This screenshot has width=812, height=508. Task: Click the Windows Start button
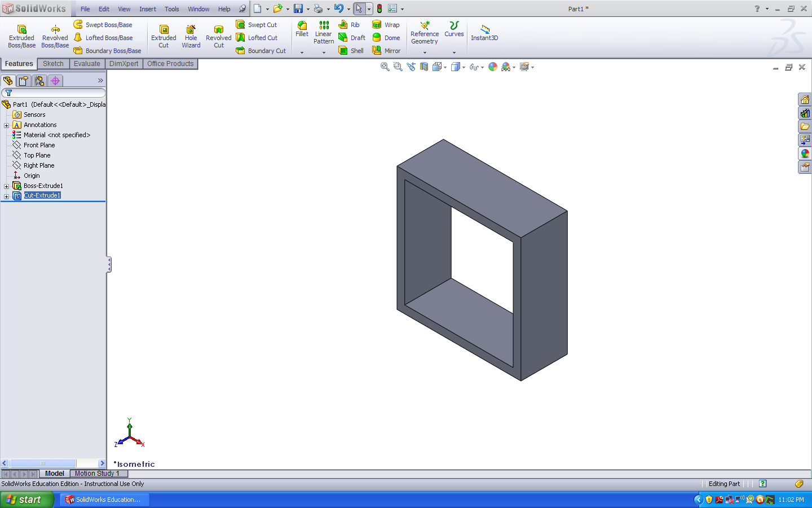click(27, 500)
